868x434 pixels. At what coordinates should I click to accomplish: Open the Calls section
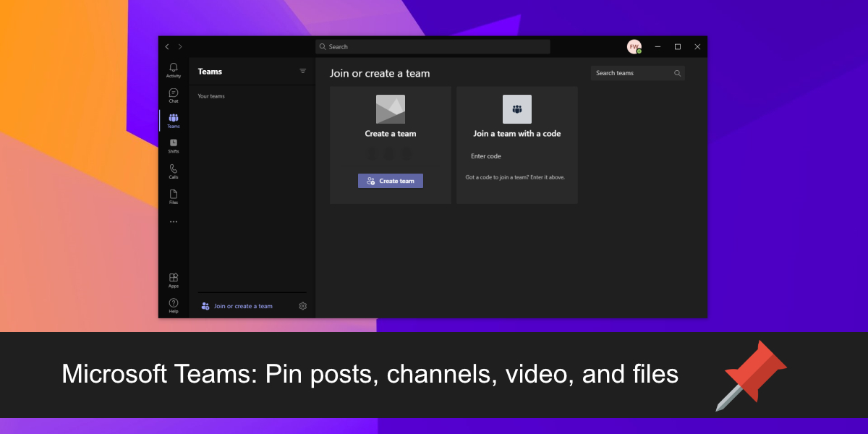coord(173,169)
